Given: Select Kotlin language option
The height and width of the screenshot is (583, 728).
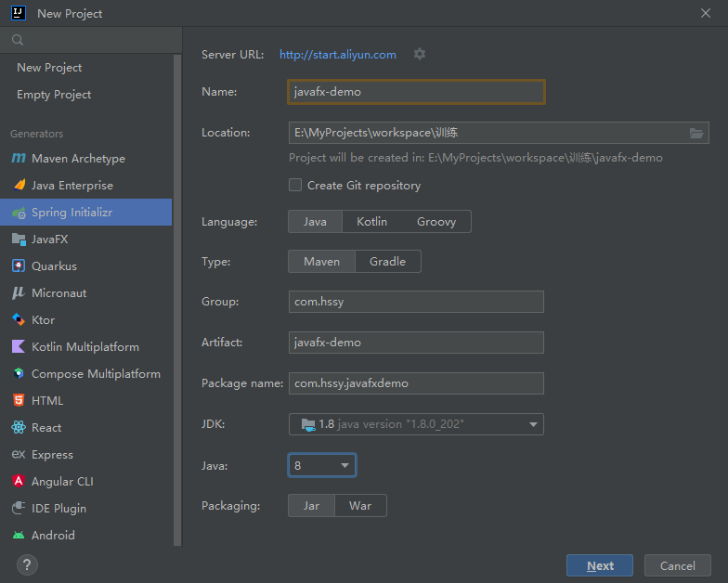Looking at the screenshot, I should (x=371, y=221).
